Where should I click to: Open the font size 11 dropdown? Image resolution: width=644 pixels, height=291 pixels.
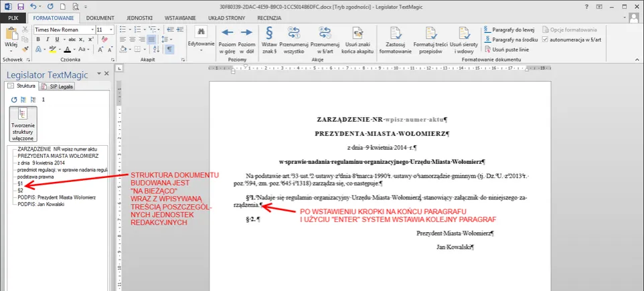[x=111, y=29]
